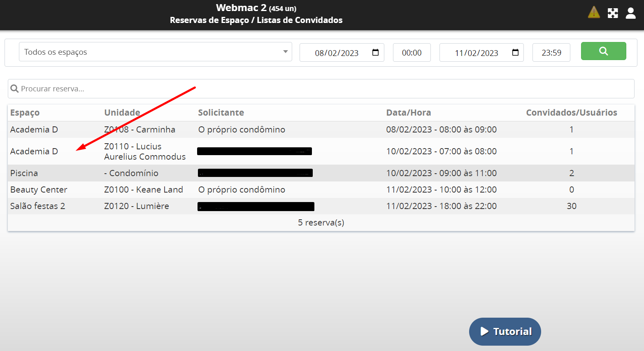
Task: Sort by the Espaço column header
Action: tap(25, 113)
